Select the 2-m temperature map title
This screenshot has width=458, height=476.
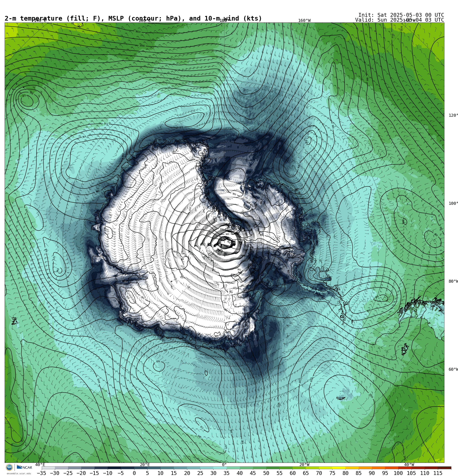(x=133, y=18)
